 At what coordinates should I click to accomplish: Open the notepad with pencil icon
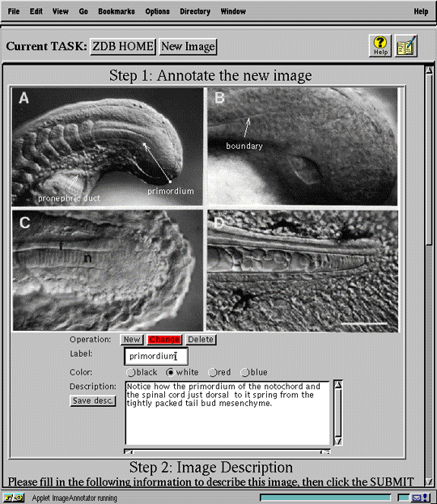click(x=406, y=45)
